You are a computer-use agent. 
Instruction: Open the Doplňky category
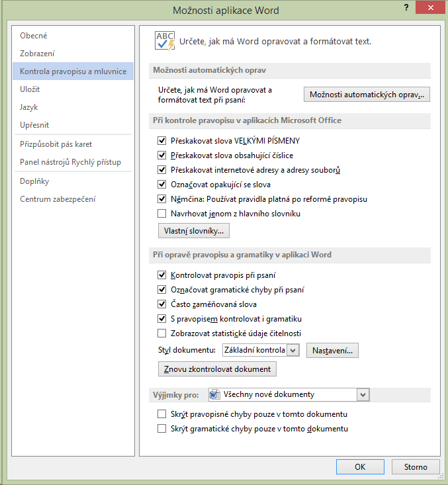coord(73,181)
